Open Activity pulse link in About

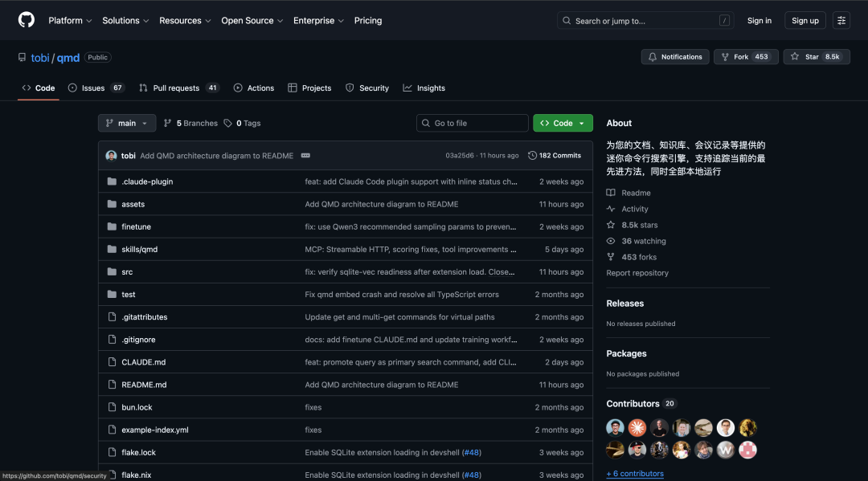tap(627, 209)
